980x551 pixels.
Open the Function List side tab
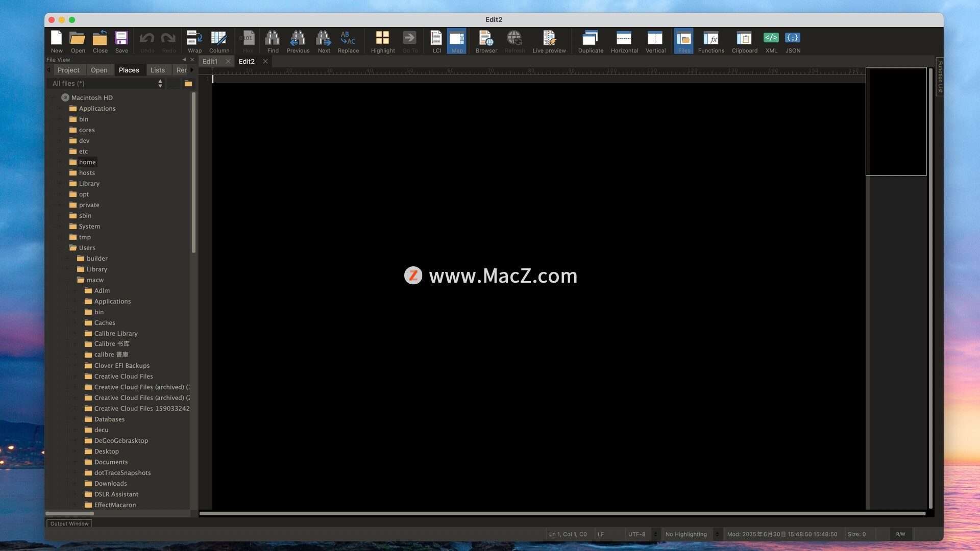point(940,77)
